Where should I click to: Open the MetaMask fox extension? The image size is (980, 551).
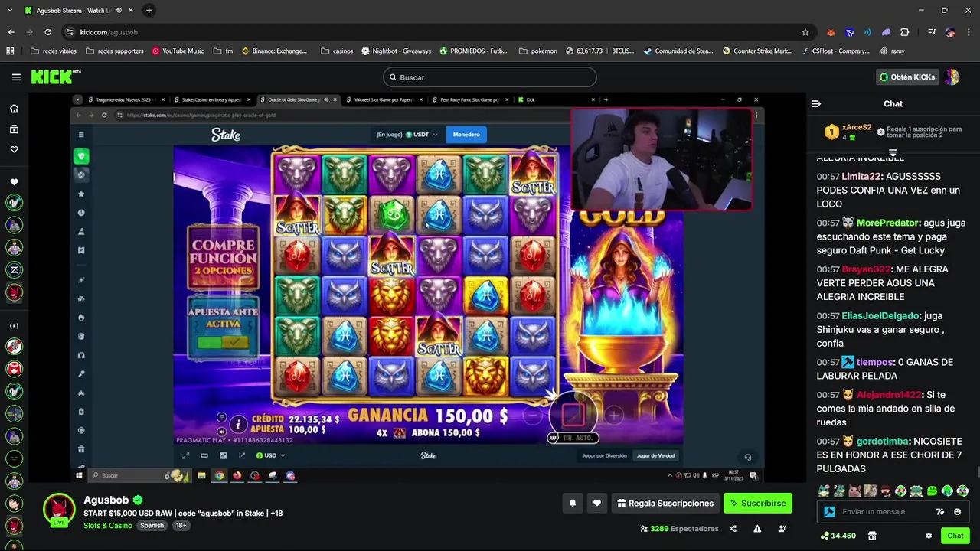pyautogui.click(x=831, y=32)
